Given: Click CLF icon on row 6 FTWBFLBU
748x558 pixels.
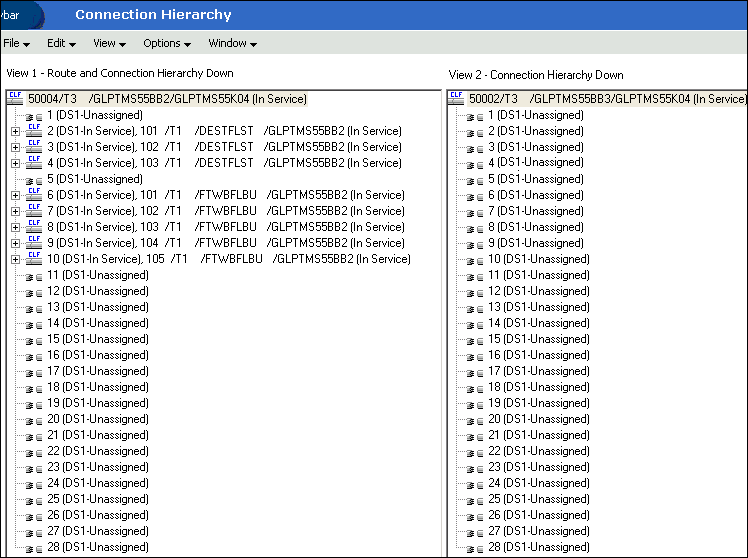Looking at the screenshot, I should click(x=34, y=195).
